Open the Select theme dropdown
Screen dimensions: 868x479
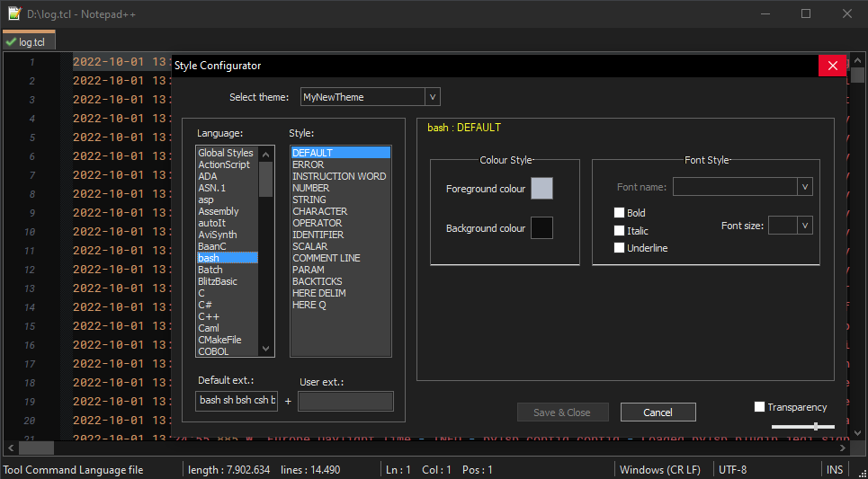pyautogui.click(x=433, y=97)
